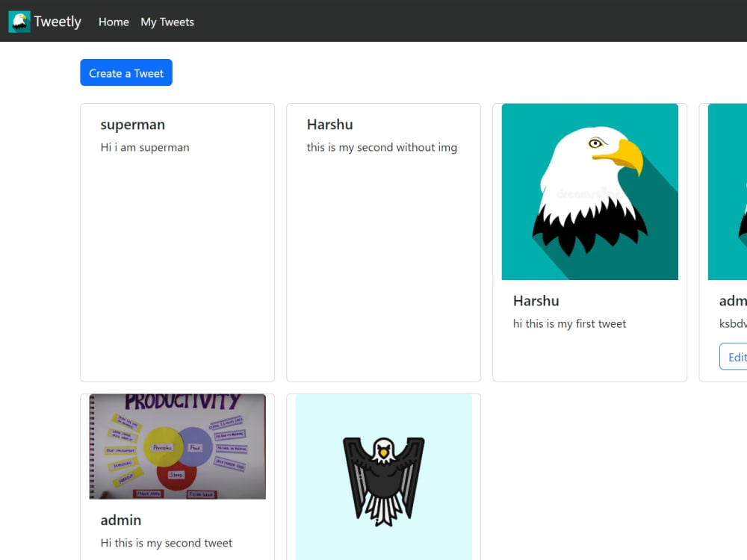The image size is (747, 560).
Task: Click Harshu heading above 'second without img' tweet
Action: point(329,125)
